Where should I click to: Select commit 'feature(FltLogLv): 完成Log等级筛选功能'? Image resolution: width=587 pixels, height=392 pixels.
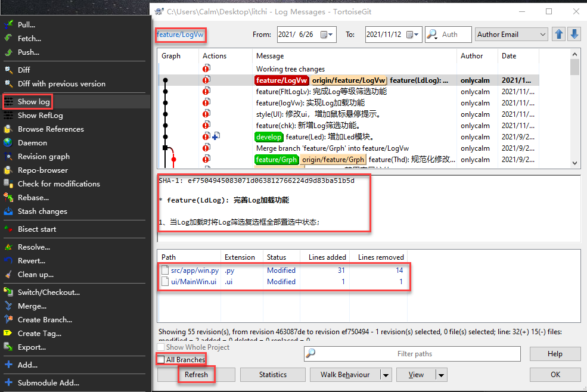(x=348, y=92)
